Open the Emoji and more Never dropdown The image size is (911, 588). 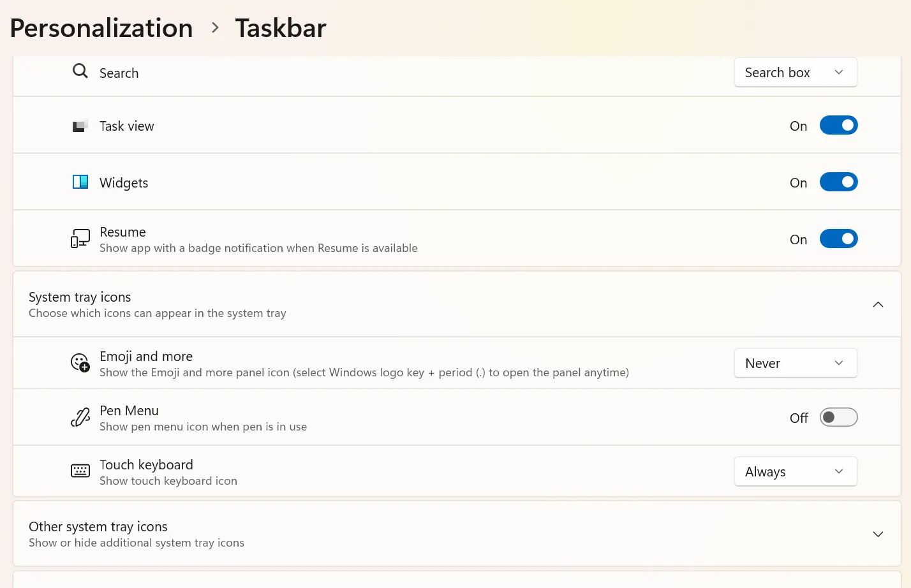[x=796, y=364]
